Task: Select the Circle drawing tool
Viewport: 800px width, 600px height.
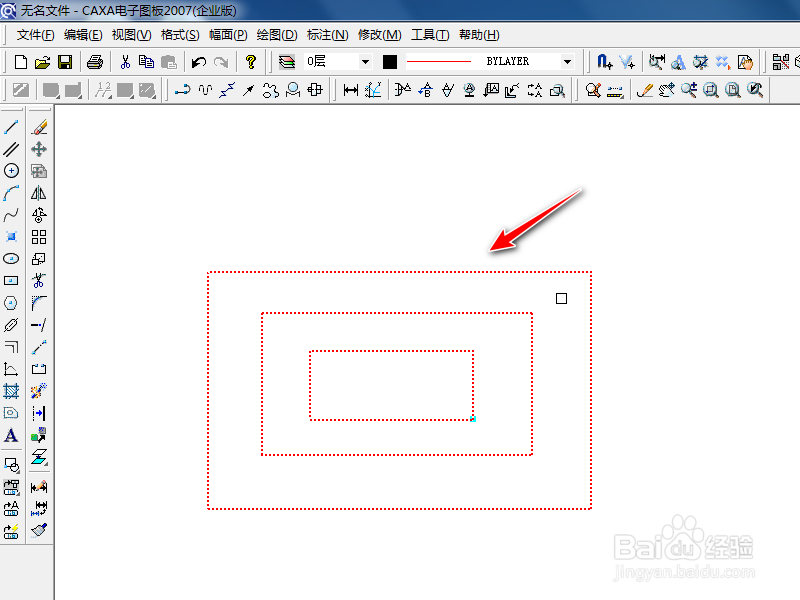Action: [x=11, y=170]
